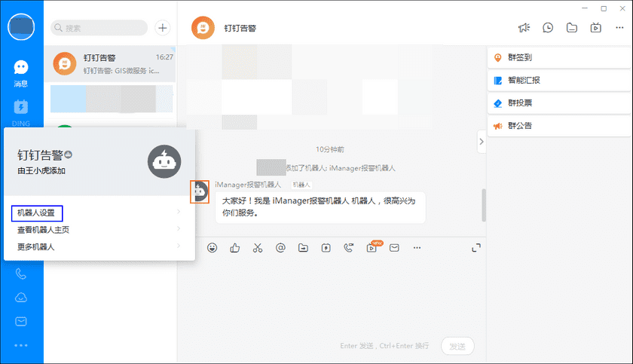Expand the chat input box to full size
Image resolution: width=633 pixels, height=364 pixels.
click(x=476, y=247)
